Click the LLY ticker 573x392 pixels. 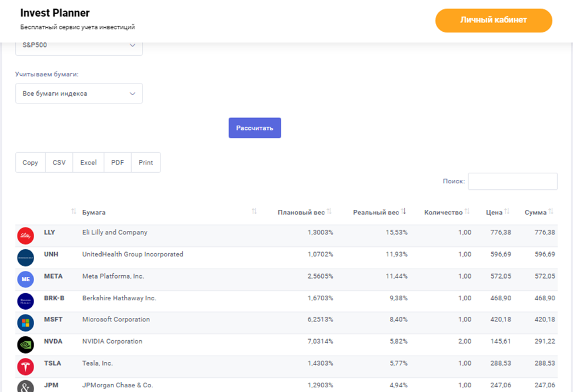point(49,232)
